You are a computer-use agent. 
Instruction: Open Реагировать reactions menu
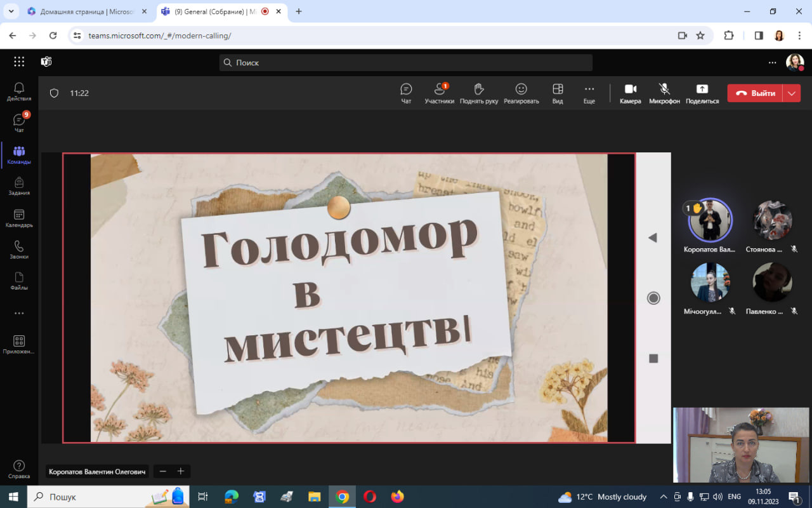[521, 93]
